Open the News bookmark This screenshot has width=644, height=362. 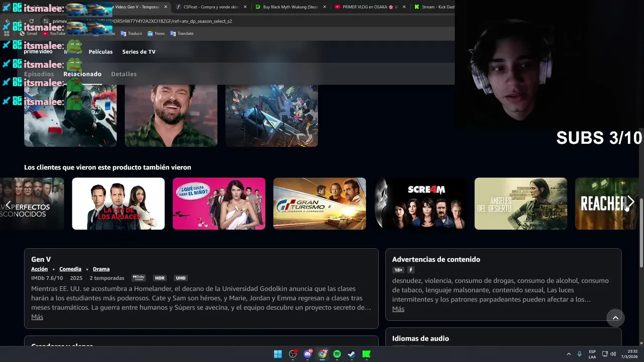pyautogui.click(x=156, y=33)
